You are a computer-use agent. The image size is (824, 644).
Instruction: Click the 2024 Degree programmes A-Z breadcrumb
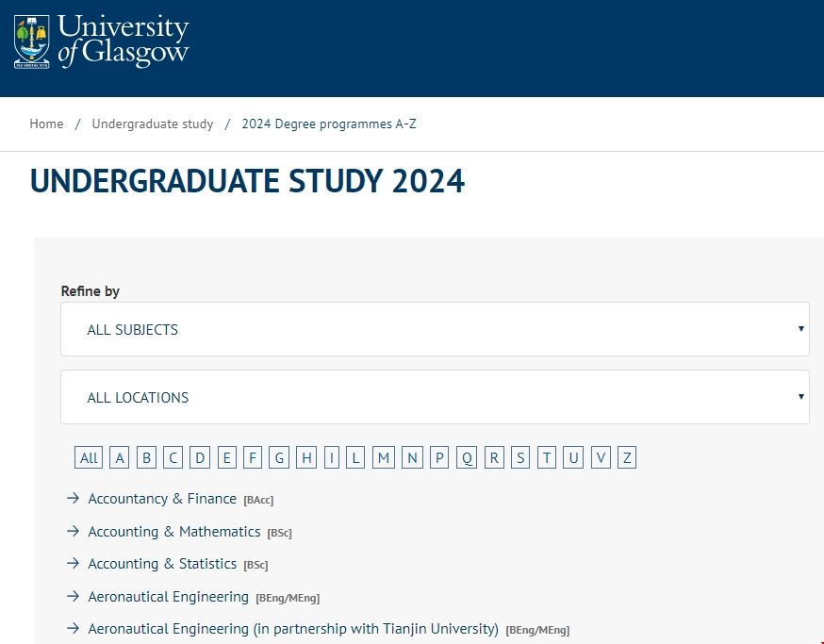[x=329, y=124]
